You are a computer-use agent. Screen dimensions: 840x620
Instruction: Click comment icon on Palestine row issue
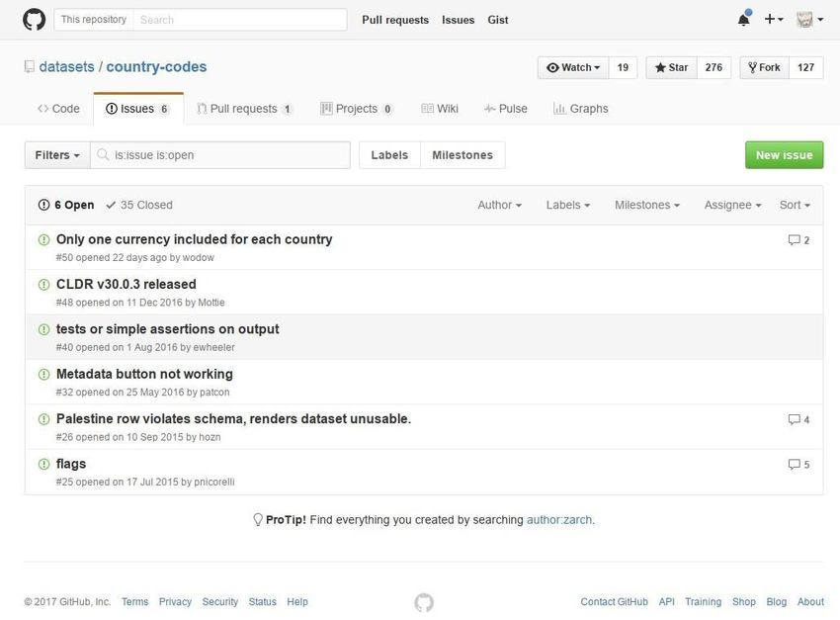794,419
